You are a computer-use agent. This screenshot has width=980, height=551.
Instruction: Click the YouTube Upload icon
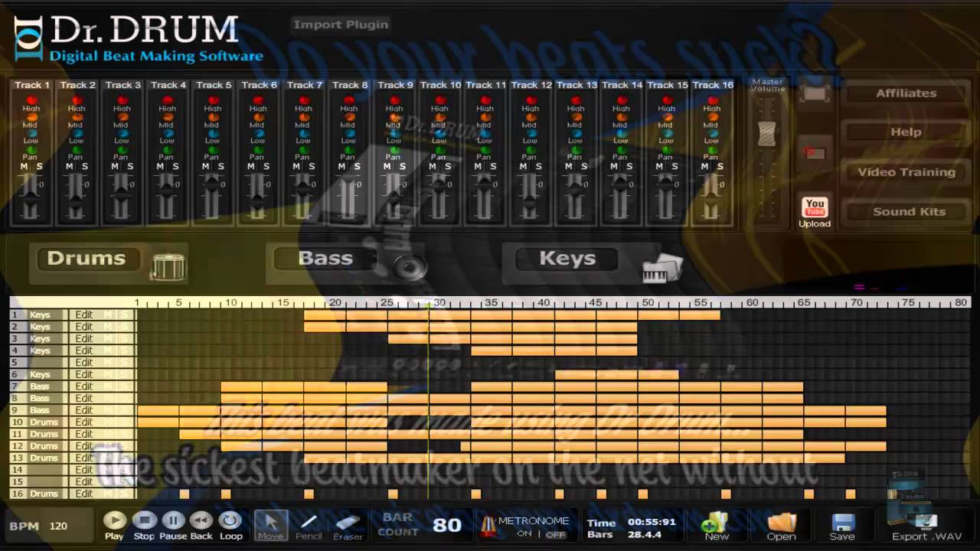click(x=815, y=208)
